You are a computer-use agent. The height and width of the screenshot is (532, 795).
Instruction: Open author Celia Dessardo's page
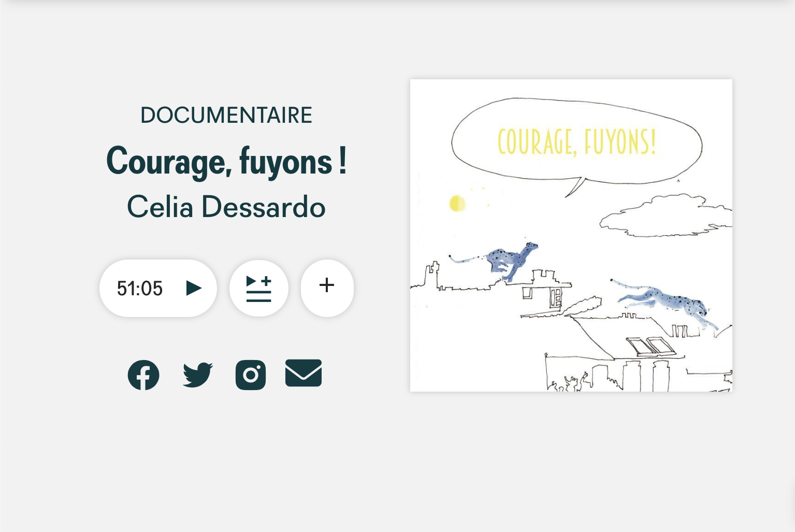coord(226,207)
